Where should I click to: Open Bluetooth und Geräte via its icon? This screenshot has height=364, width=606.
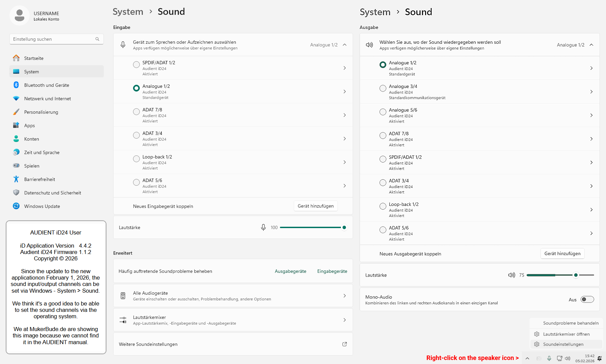pyautogui.click(x=16, y=85)
